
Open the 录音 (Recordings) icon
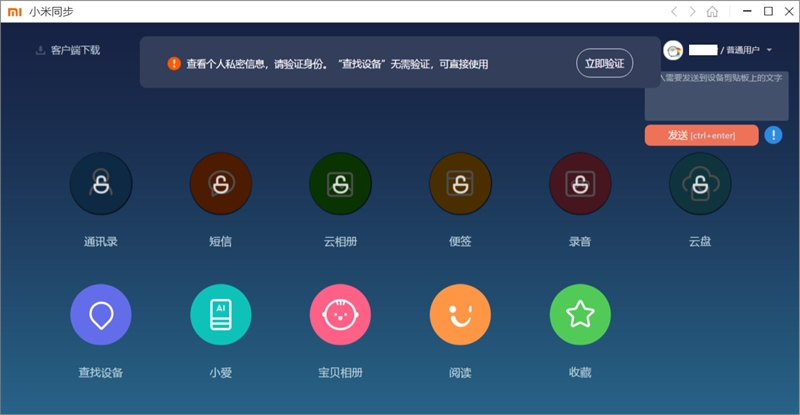click(580, 184)
